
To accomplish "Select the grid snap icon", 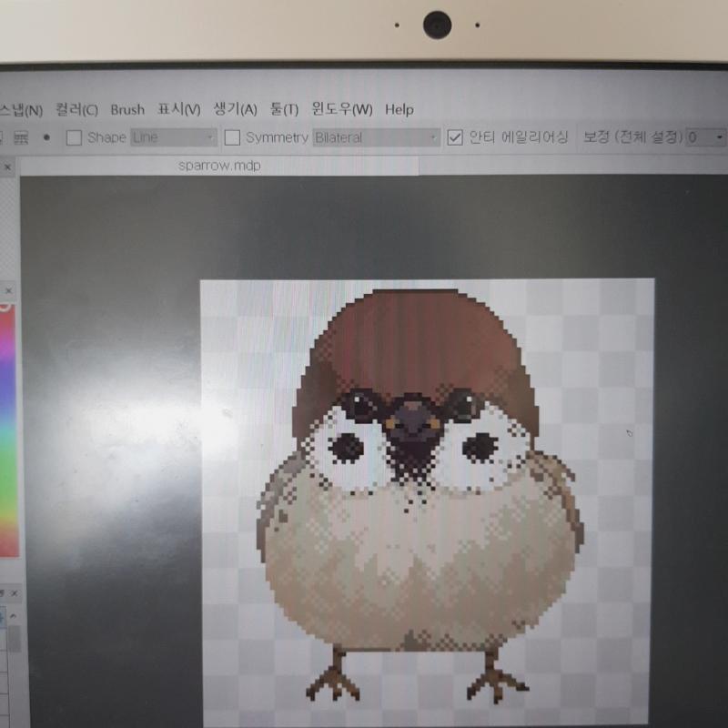I will 21,137.
